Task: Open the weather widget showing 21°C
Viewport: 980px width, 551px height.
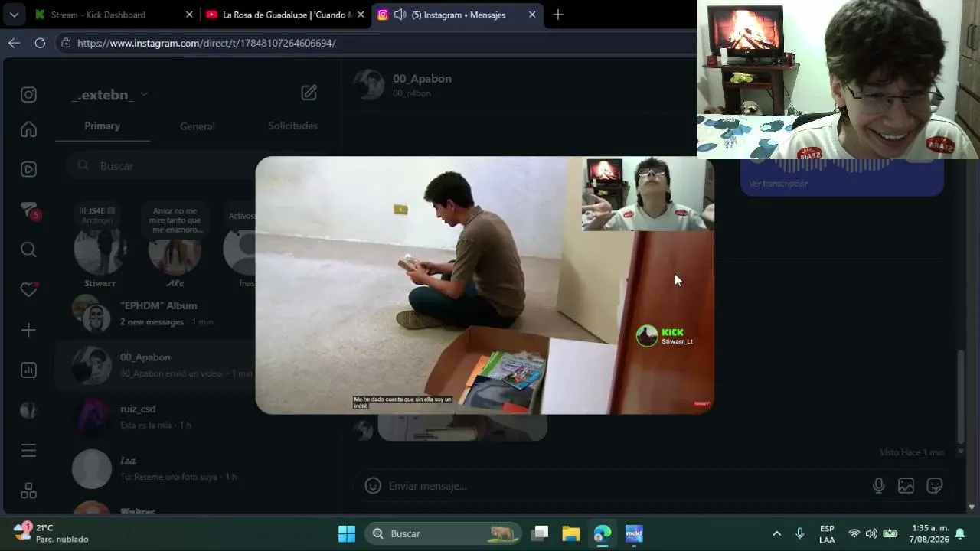Action: coord(51,533)
